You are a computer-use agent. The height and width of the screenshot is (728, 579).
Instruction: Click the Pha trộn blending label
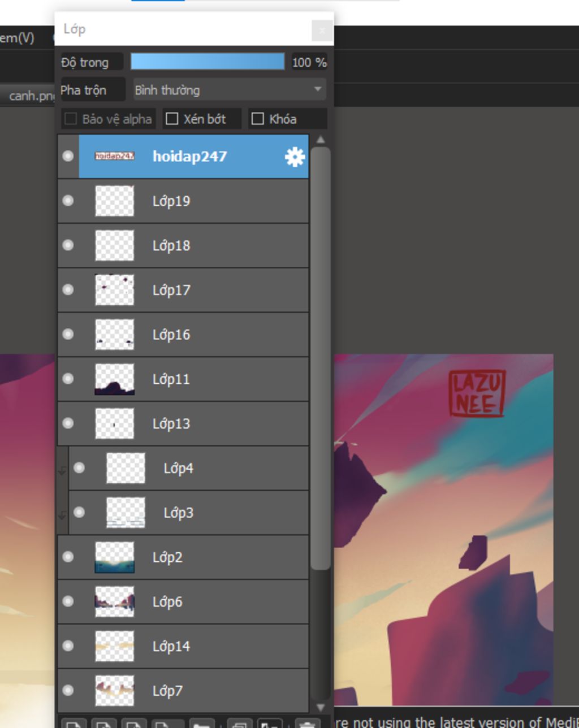[83, 90]
